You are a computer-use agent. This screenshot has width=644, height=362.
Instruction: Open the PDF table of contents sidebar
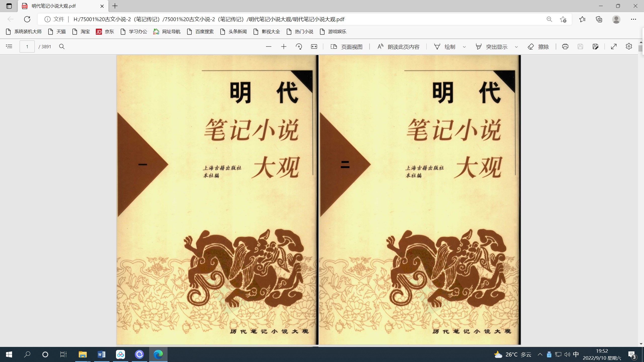[9, 47]
